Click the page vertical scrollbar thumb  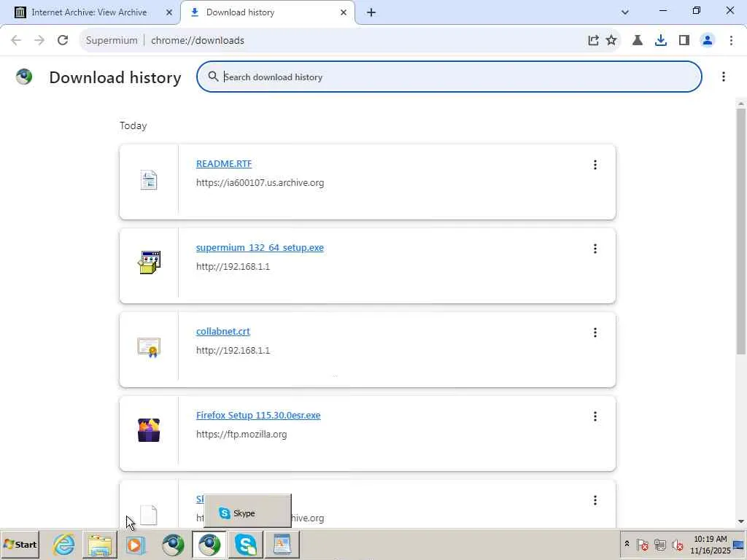tap(741, 231)
